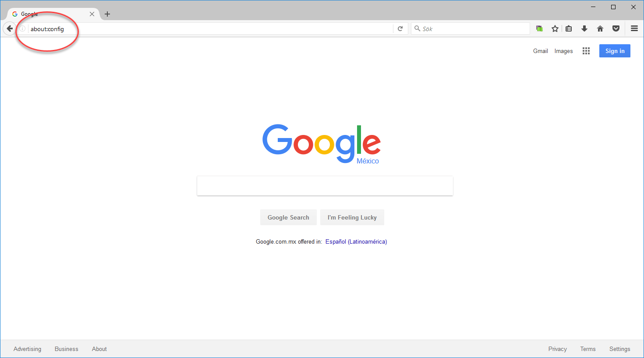Bookmark this page with the star icon
644x358 pixels.
pos(555,28)
